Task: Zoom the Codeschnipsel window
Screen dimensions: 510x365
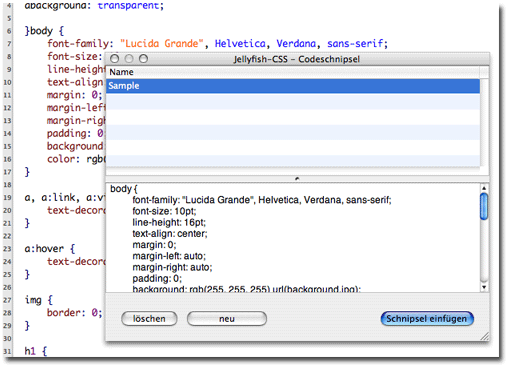Action: [x=143, y=59]
